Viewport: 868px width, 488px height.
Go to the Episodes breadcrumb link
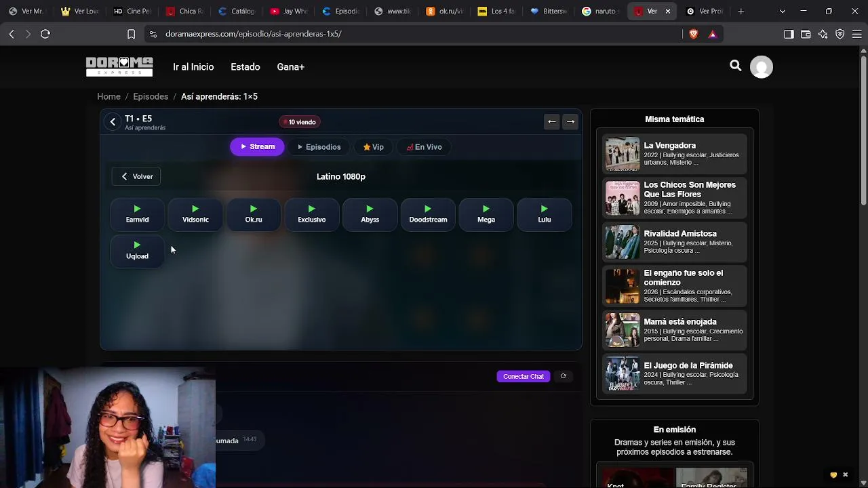[151, 96]
